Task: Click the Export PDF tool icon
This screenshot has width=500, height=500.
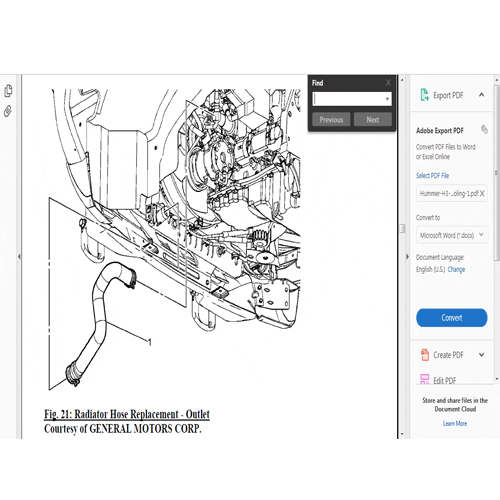Action: pyautogui.click(x=424, y=95)
